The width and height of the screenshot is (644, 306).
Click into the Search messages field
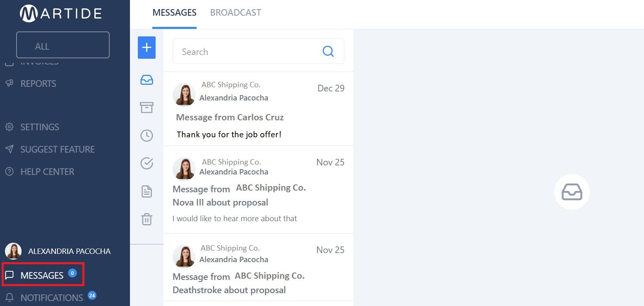coord(258,52)
